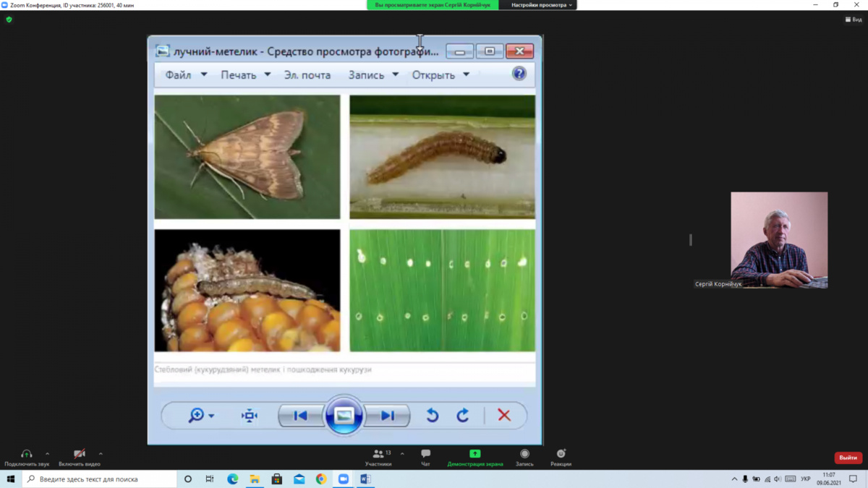The height and width of the screenshot is (488, 868).
Task: Switch to Zoom on the taskbar
Action: tap(344, 479)
